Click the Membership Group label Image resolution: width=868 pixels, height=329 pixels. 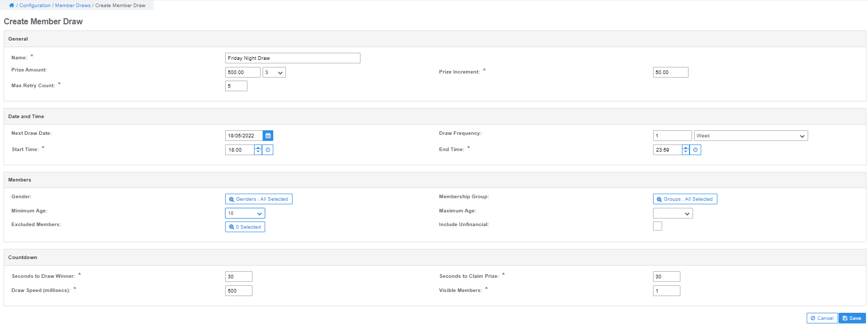point(464,197)
